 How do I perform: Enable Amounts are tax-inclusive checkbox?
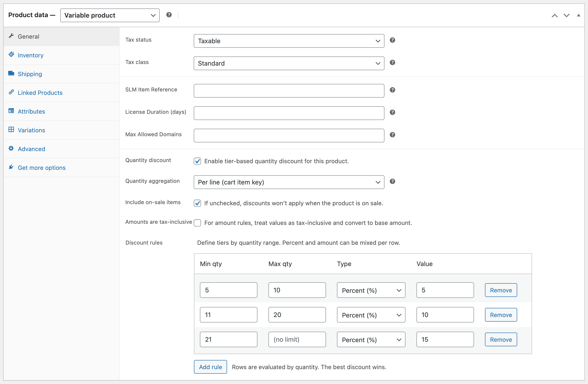pos(197,223)
